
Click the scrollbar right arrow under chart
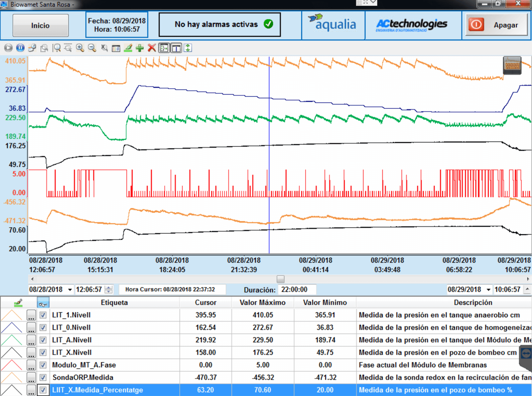pos(528,279)
